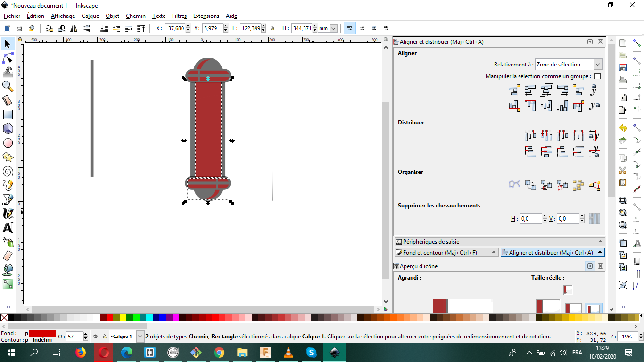Screen dimensions: 644x362
Task: Open the Filtres menu
Action: tap(179, 16)
